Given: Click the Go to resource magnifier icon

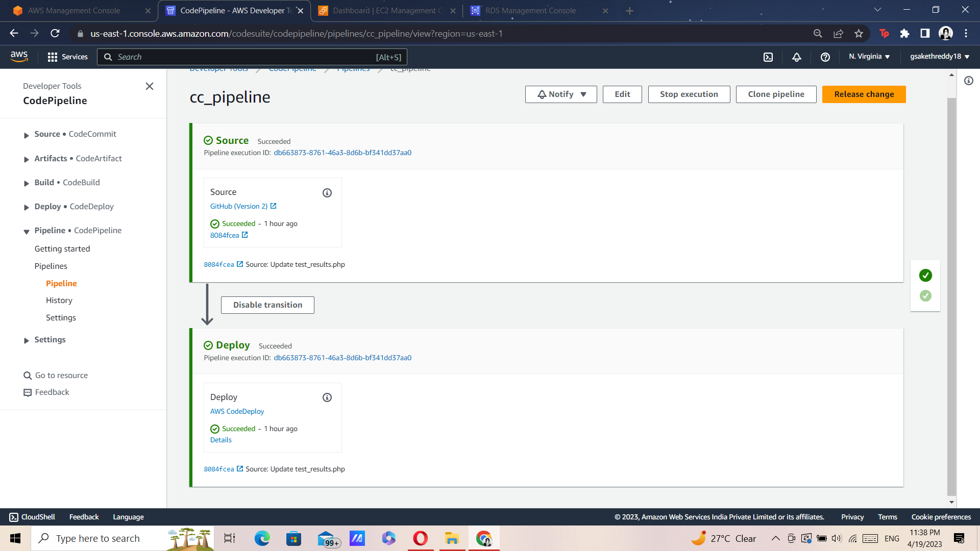Looking at the screenshot, I should pyautogui.click(x=27, y=375).
